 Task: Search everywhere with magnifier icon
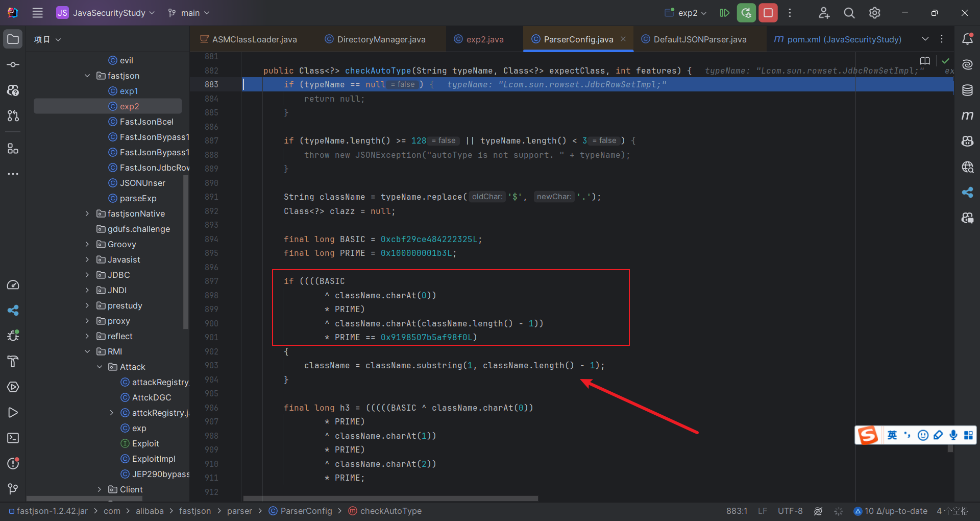849,13
